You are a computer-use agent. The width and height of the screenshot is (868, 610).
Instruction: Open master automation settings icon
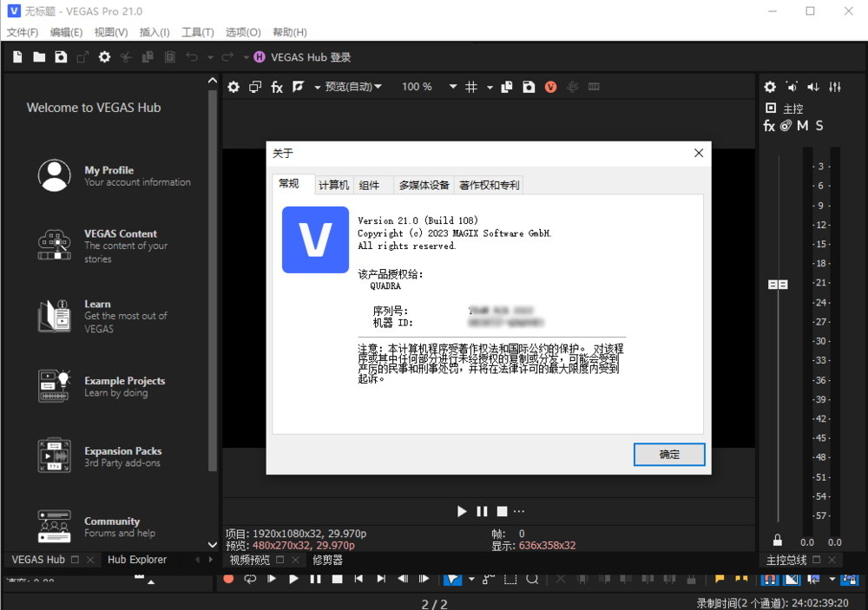click(x=786, y=126)
